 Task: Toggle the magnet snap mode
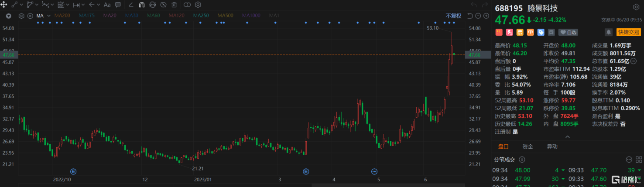click(x=142, y=5)
